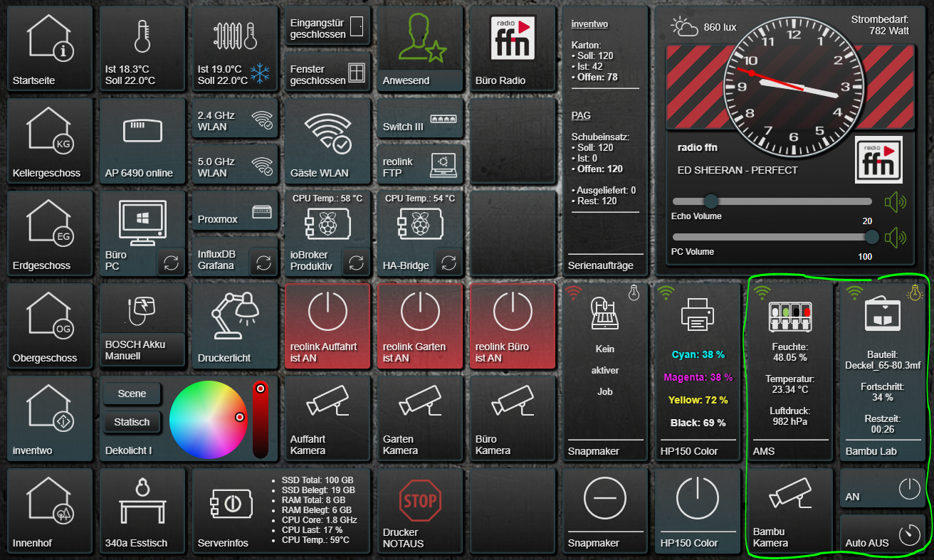Click the Büro PC refresh icon

[x=171, y=263]
